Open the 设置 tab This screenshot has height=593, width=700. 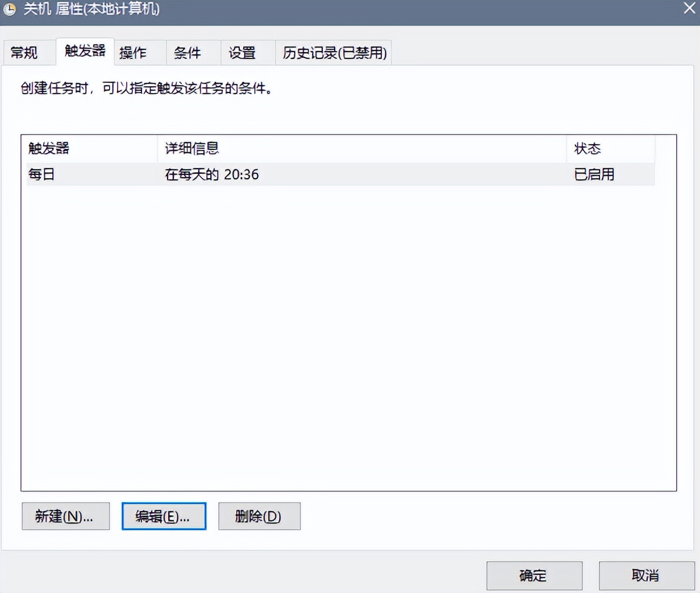click(241, 52)
